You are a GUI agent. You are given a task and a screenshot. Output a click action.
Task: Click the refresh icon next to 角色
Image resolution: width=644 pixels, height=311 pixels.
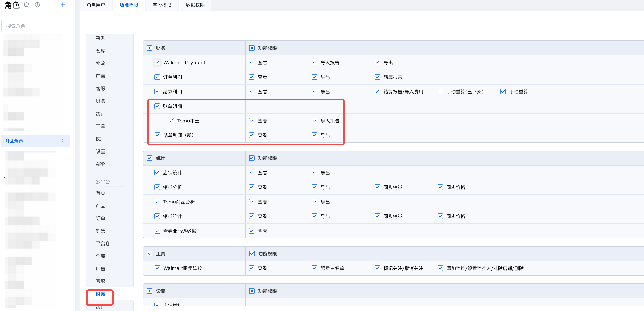click(26, 5)
